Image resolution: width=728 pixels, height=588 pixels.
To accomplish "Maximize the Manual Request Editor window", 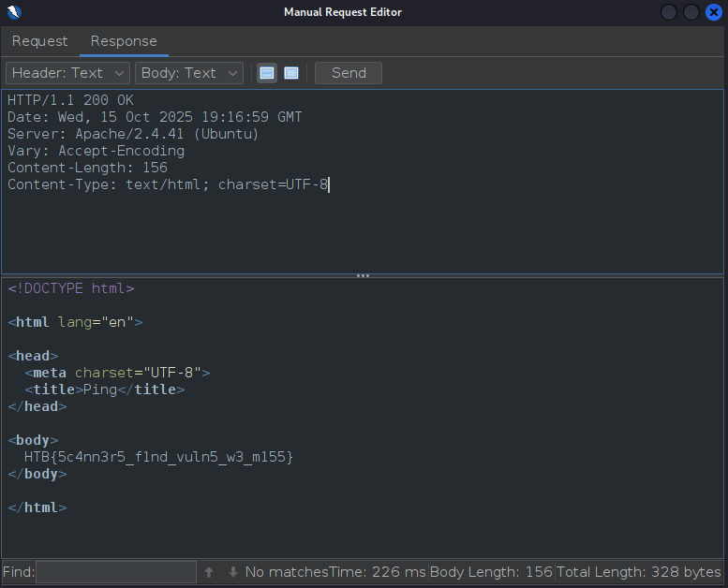I will point(691,12).
